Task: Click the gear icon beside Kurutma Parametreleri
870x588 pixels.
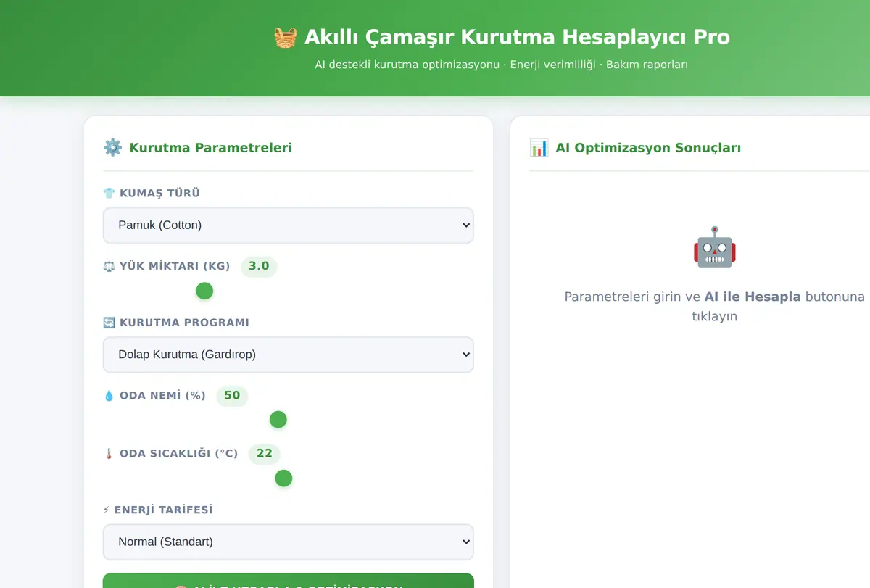Action: coord(112,148)
